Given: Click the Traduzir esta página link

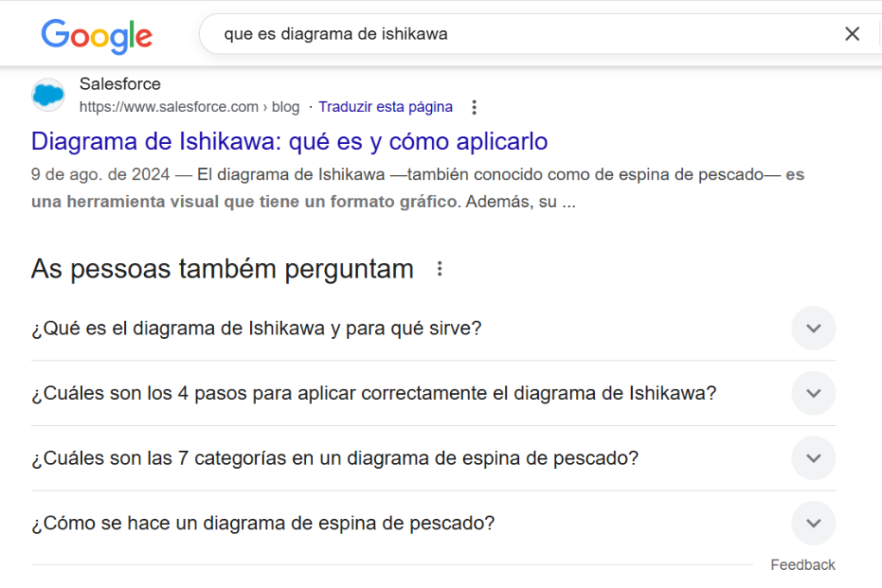Looking at the screenshot, I should coord(385,107).
